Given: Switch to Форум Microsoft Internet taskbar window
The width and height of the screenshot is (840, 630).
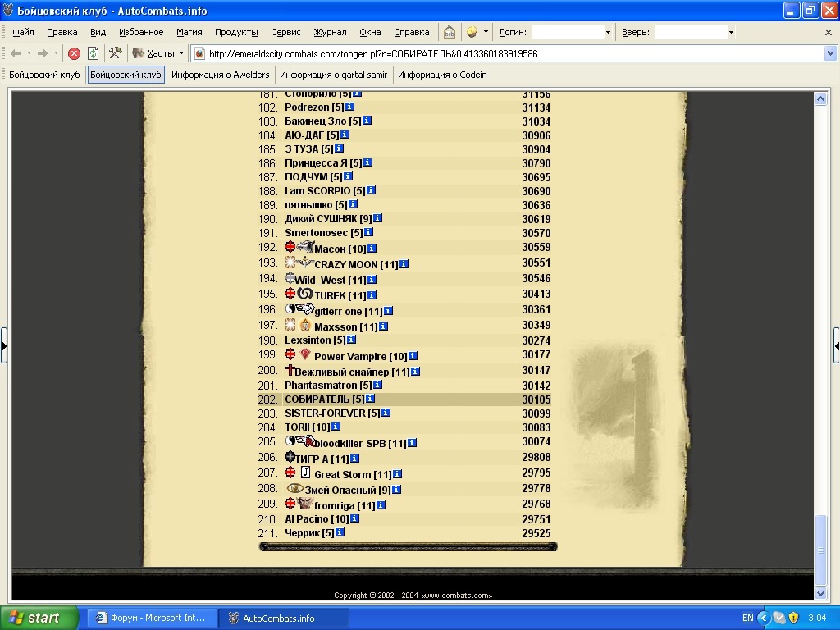Looking at the screenshot, I should [152, 618].
